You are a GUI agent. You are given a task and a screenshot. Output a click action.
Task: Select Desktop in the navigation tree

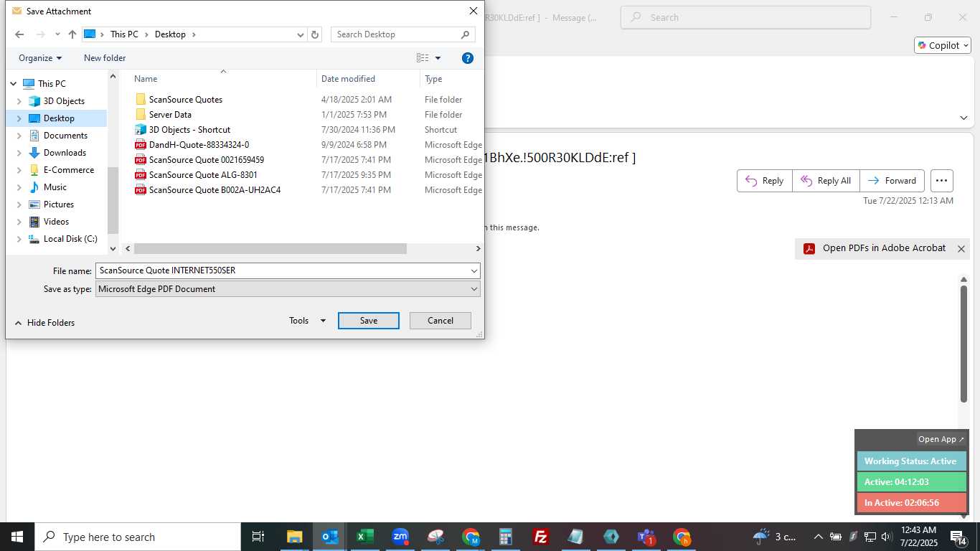point(59,118)
